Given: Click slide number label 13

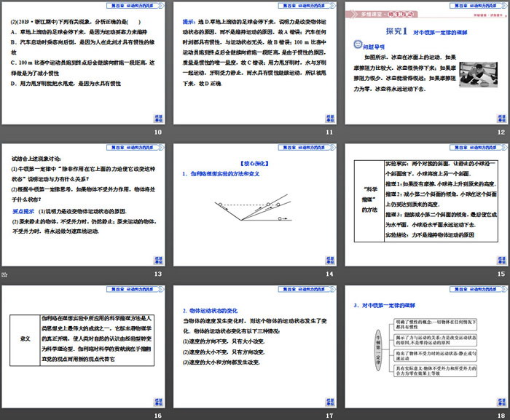Looking at the screenshot, I should [x=158, y=274].
